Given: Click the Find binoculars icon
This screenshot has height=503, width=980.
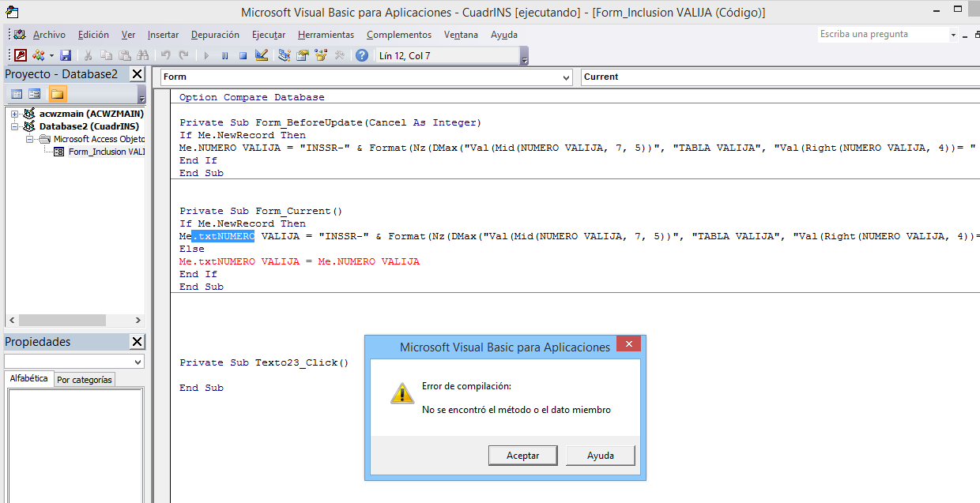Looking at the screenshot, I should pyautogui.click(x=142, y=55).
